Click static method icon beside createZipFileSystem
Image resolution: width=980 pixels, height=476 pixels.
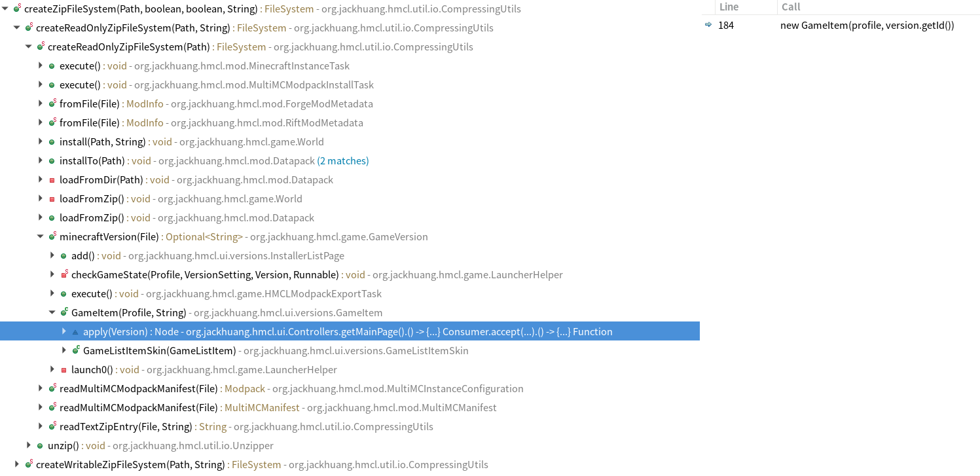point(16,9)
